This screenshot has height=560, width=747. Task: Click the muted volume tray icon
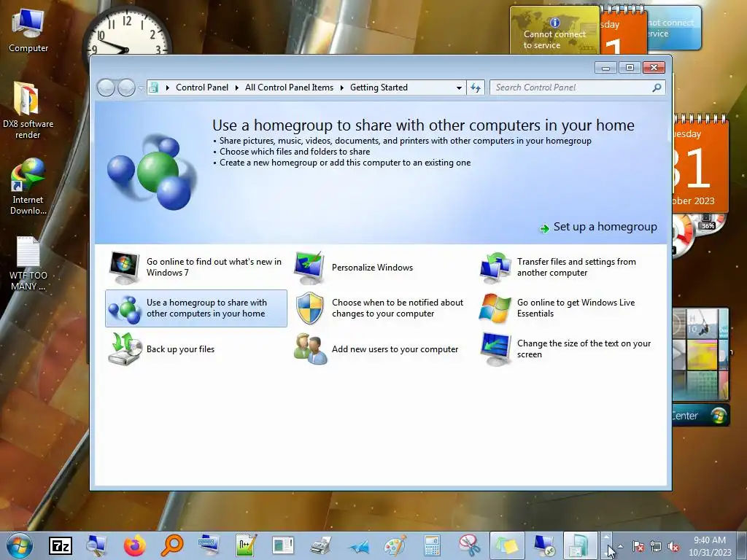(673, 547)
